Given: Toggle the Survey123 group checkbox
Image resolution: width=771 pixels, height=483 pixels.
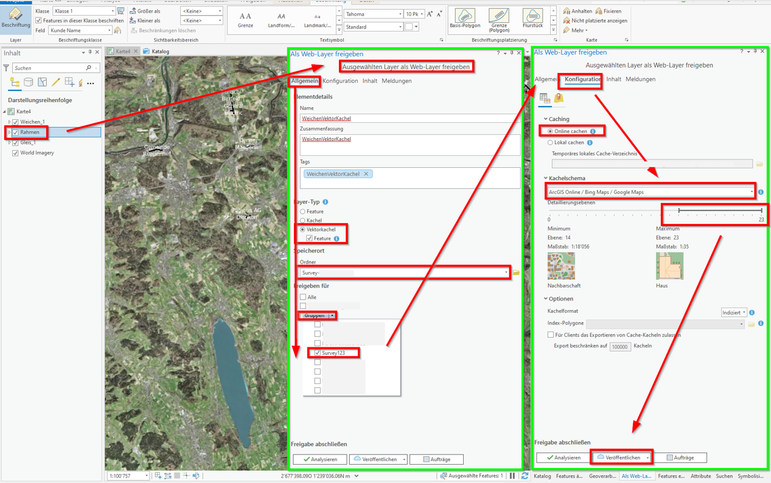Looking at the screenshot, I should coord(317,353).
